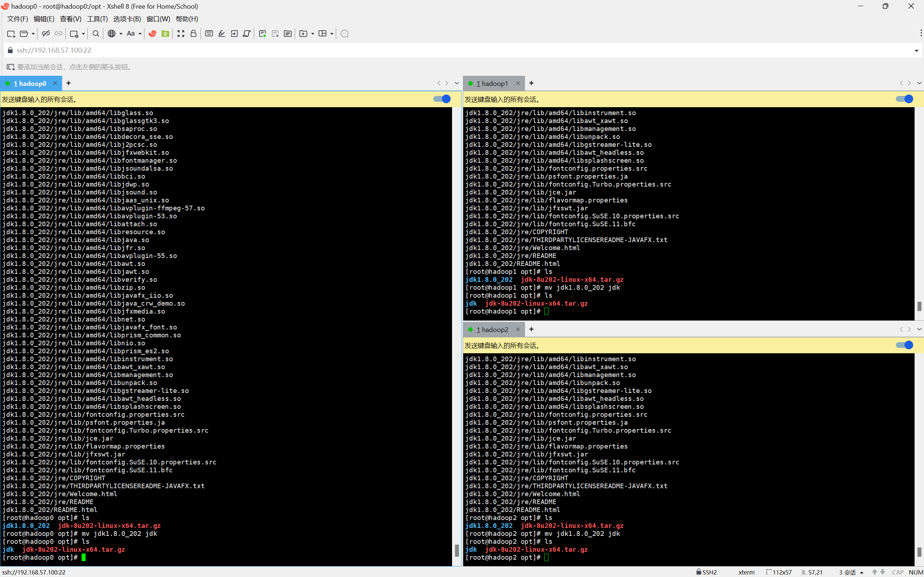
Task: Toggle send-keyboard-input switch in hadoop0 pane
Action: (x=442, y=99)
